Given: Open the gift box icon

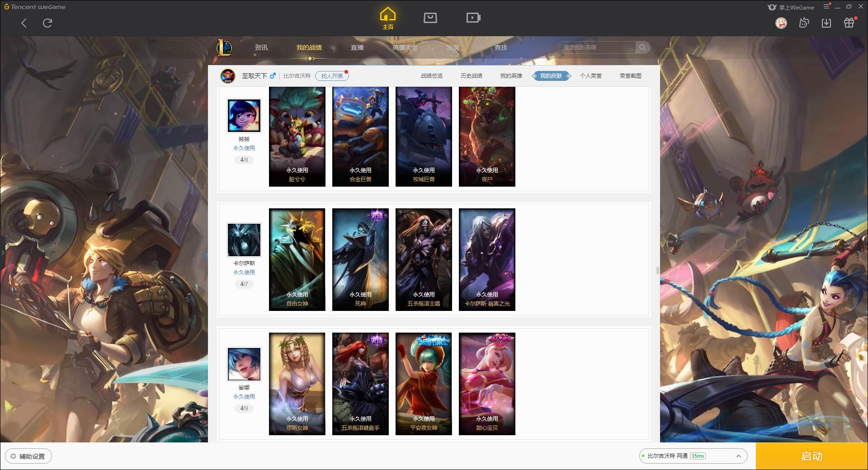Looking at the screenshot, I should pyautogui.click(x=849, y=23).
